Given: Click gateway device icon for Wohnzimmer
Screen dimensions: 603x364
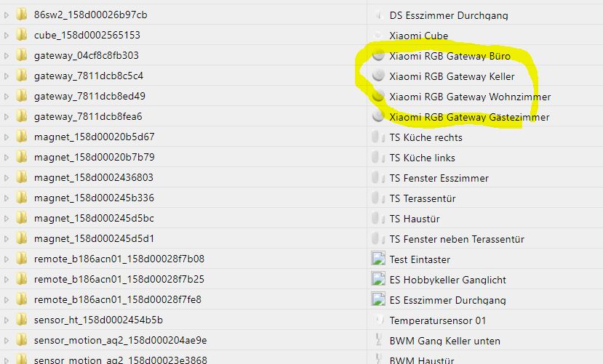Looking at the screenshot, I should (x=378, y=96).
